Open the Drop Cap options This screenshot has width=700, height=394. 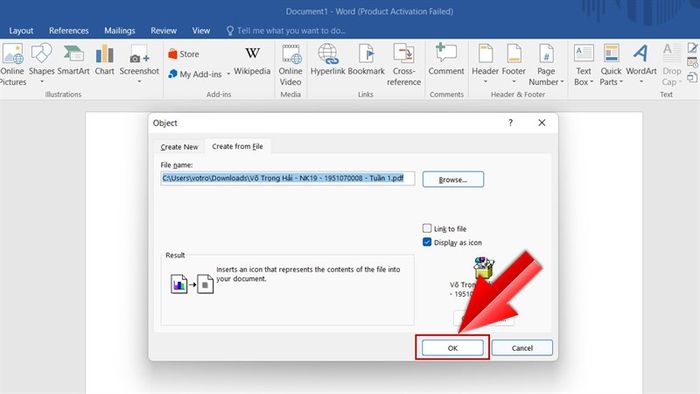coord(671,65)
